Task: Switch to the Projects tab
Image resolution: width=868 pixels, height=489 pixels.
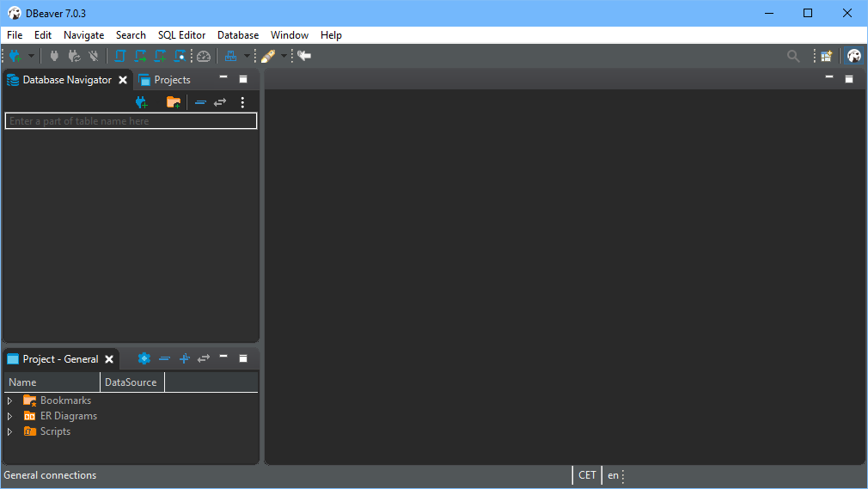Action: 165,80
